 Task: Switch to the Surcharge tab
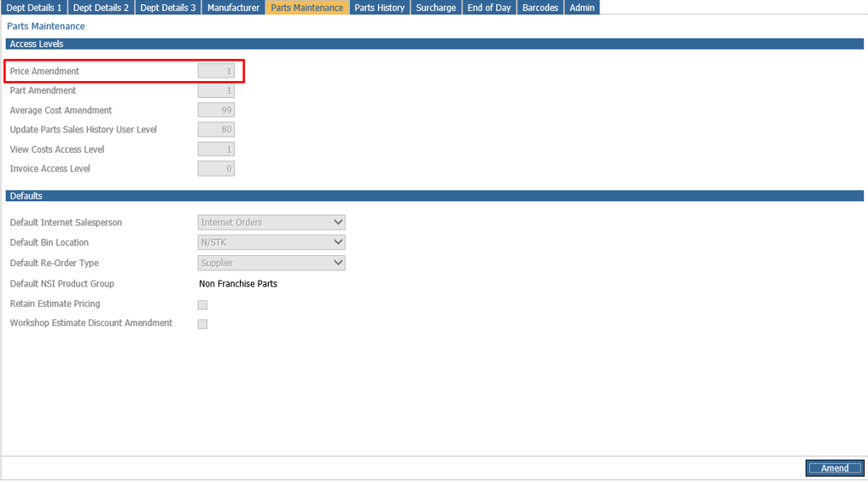pyautogui.click(x=435, y=8)
